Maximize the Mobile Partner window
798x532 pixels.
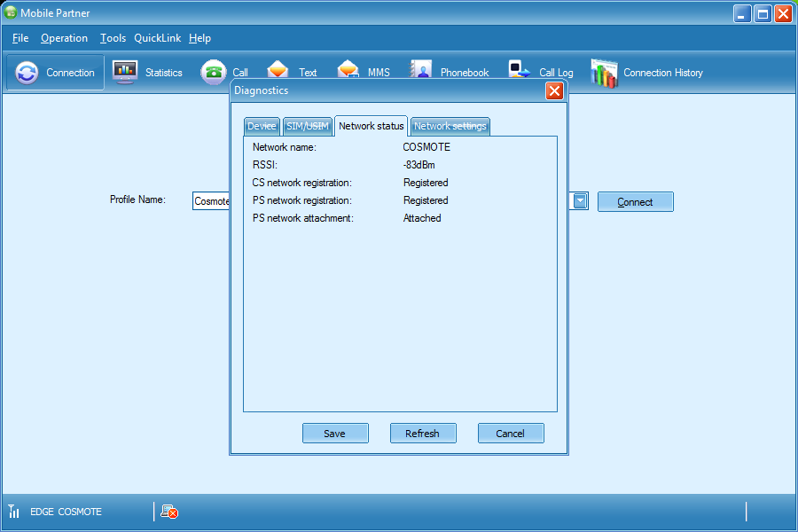pyautogui.click(x=763, y=14)
